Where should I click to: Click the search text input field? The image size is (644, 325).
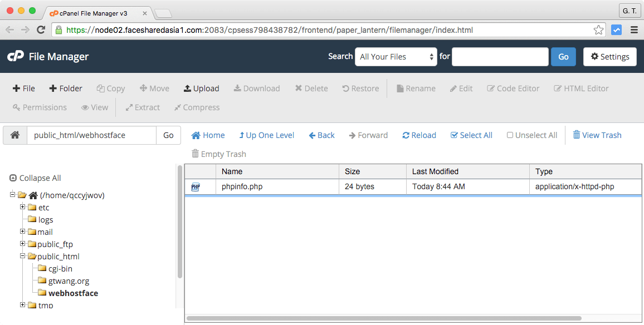pos(500,57)
